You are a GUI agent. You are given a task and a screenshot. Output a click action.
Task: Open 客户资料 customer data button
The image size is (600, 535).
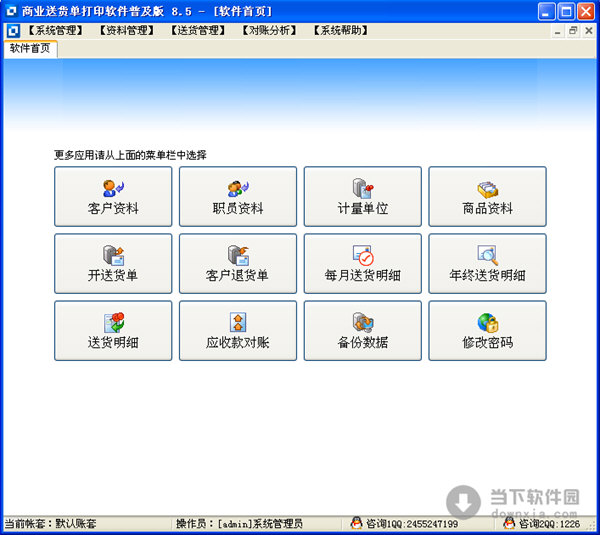coord(113,197)
